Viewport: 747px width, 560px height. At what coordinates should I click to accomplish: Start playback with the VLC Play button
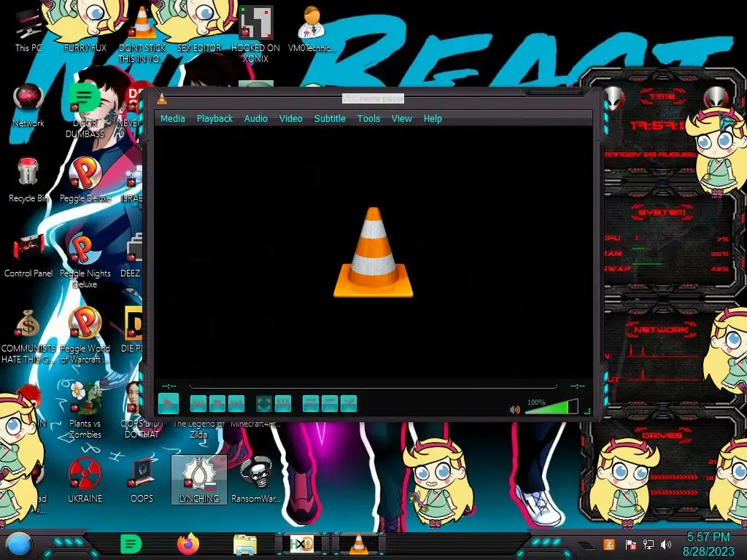tap(169, 404)
